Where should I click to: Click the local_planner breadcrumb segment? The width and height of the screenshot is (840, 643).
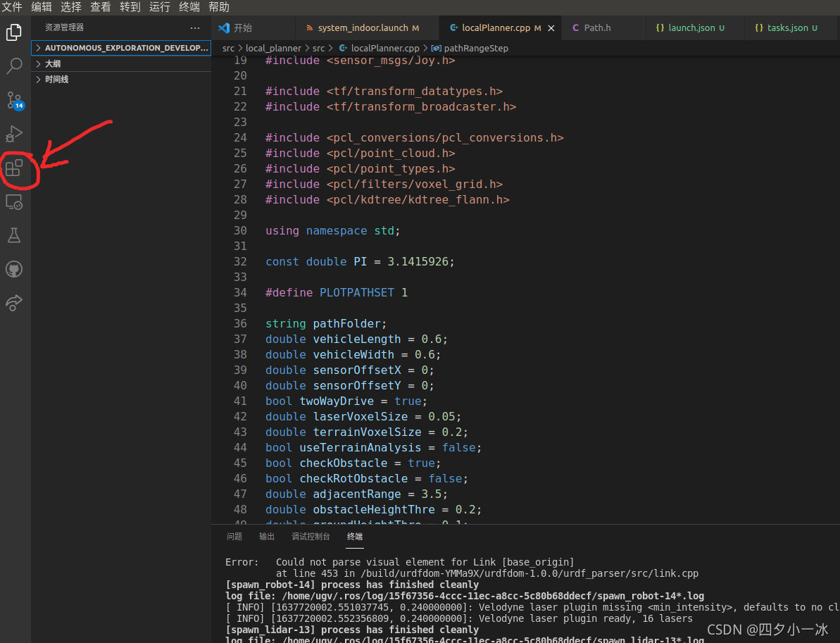pos(273,48)
